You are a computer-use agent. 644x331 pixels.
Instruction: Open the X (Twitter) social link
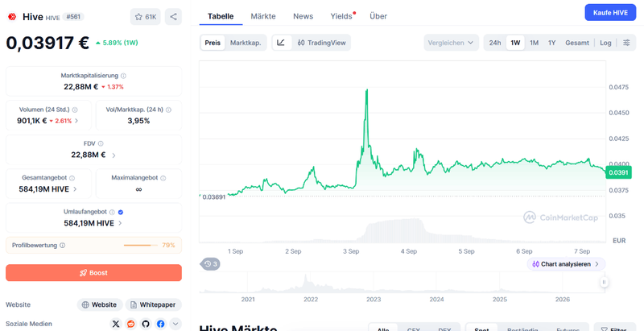pyautogui.click(x=116, y=324)
